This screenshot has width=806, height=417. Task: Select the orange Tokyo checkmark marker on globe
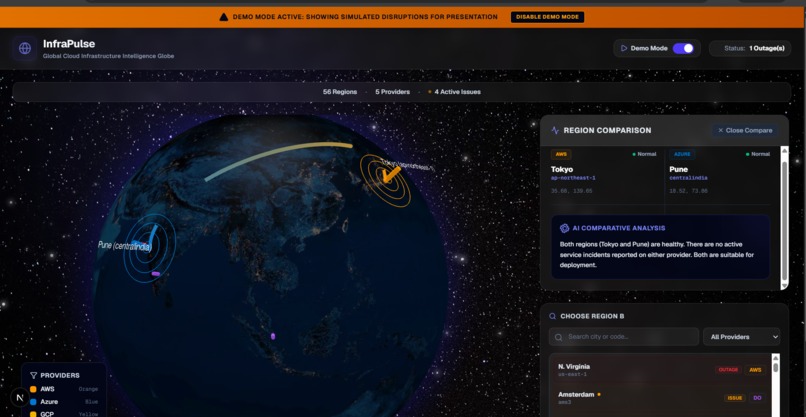click(x=390, y=174)
